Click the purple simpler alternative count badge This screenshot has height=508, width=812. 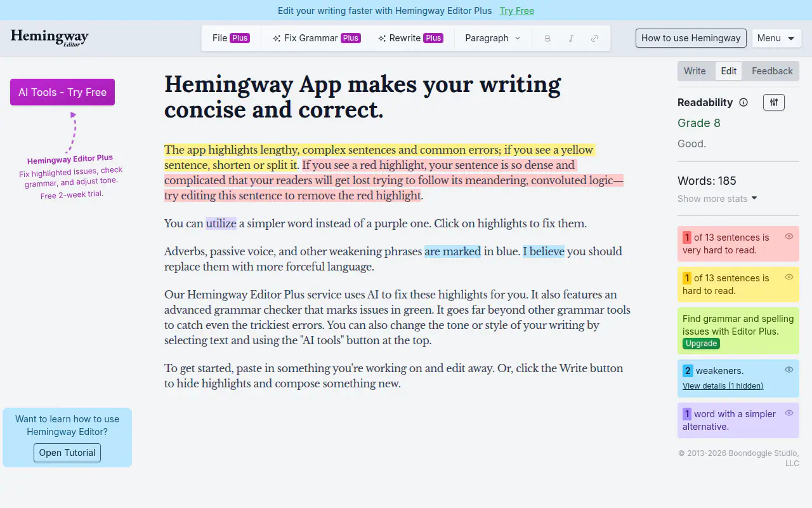tap(687, 414)
